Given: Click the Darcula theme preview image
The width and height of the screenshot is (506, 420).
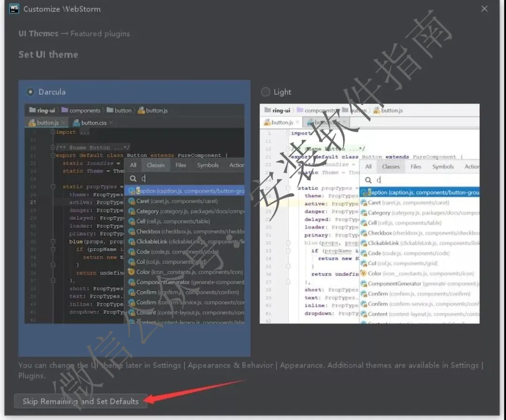Looking at the screenshot, I should pyautogui.click(x=134, y=214).
